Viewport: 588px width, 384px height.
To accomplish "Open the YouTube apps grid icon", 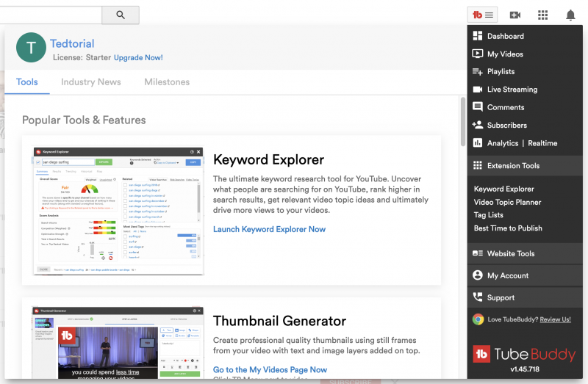I will pyautogui.click(x=543, y=15).
